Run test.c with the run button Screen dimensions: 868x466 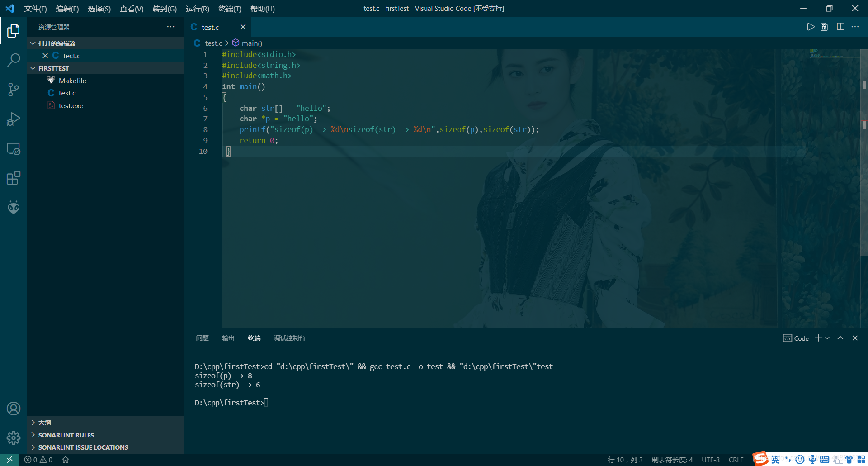tap(811, 27)
